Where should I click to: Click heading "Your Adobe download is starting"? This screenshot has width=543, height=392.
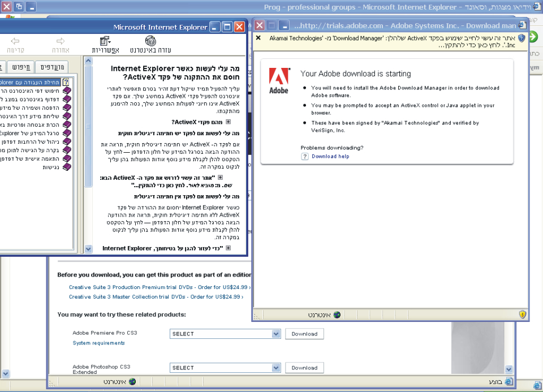(x=356, y=74)
